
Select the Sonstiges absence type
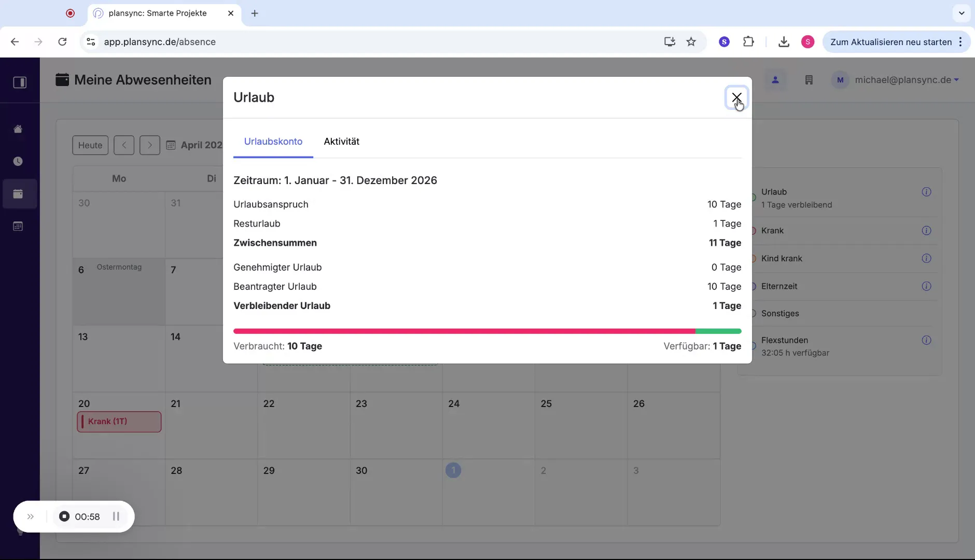point(780,313)
